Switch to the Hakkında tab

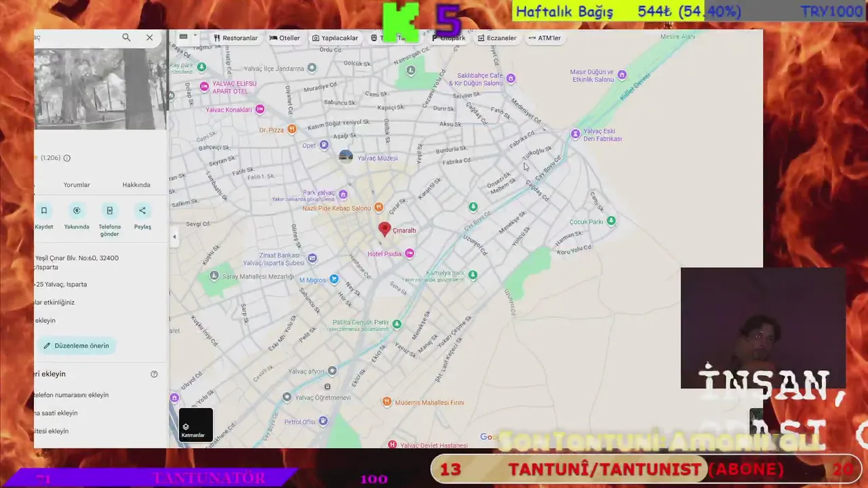tap(136, 184)
